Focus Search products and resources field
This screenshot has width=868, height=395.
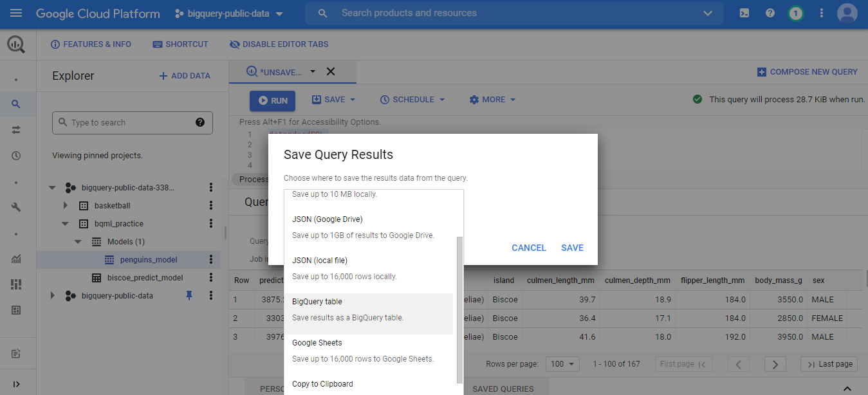515,14
